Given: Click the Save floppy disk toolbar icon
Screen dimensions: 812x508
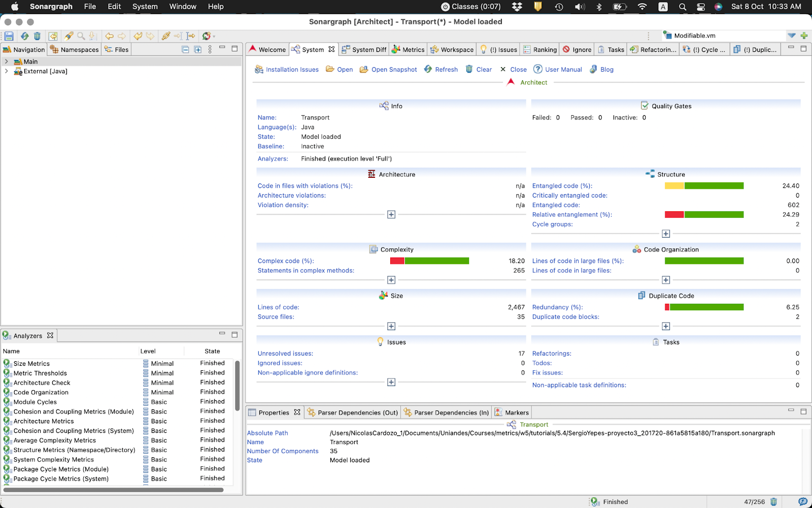Looking at the screenshot, I should (9, 36).
